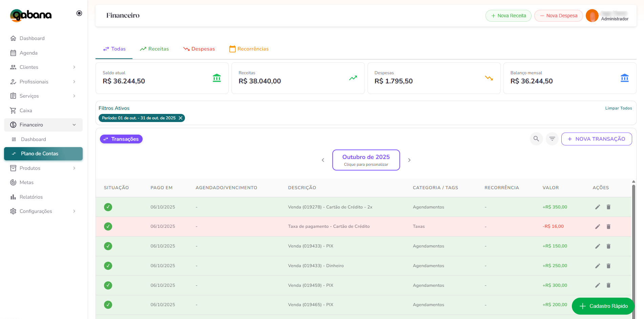This screenshot has width=644, height=319.
Task: Go to next month arrow
Action: click(x=409, y=160)
